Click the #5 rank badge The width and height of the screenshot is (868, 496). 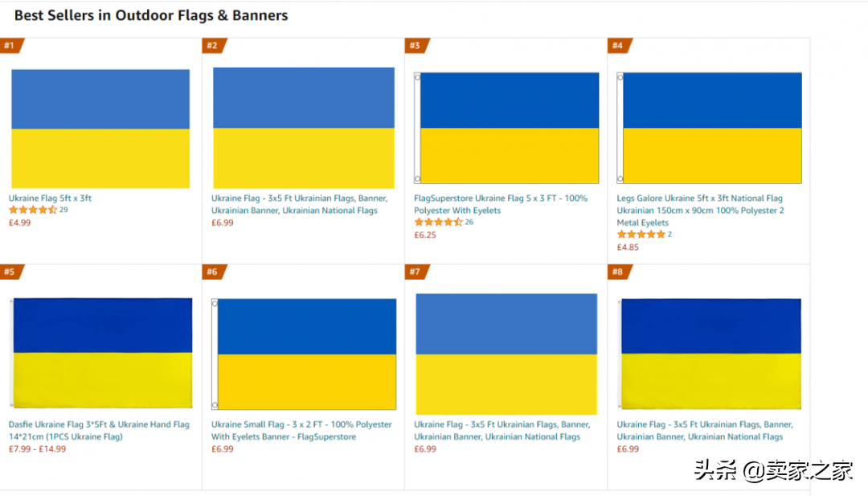coord(11,272)
